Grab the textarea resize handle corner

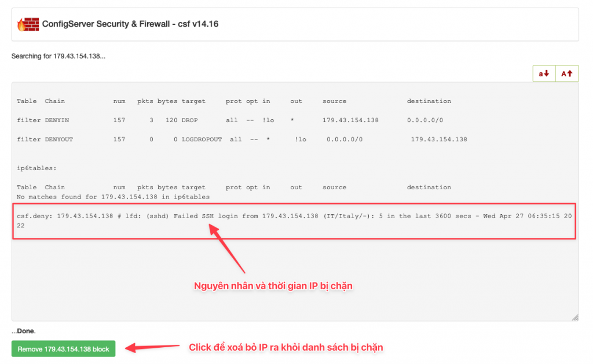click(575, 317)
